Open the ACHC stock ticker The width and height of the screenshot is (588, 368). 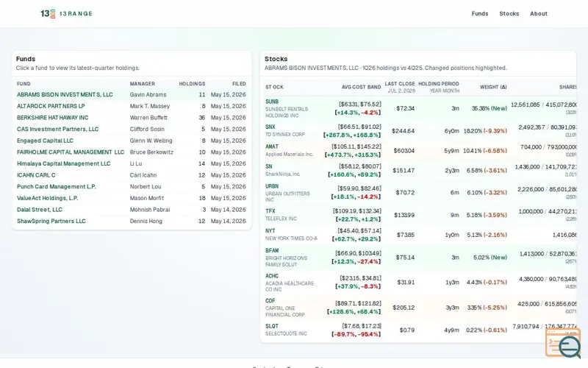pyautogui.click(x=272, y=276)
